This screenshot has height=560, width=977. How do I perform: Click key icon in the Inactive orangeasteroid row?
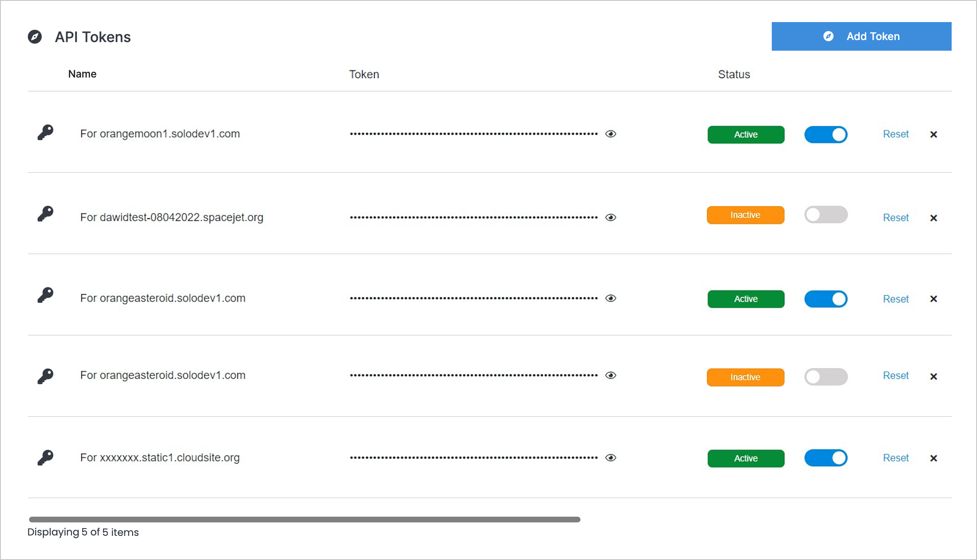pos(46,376)
